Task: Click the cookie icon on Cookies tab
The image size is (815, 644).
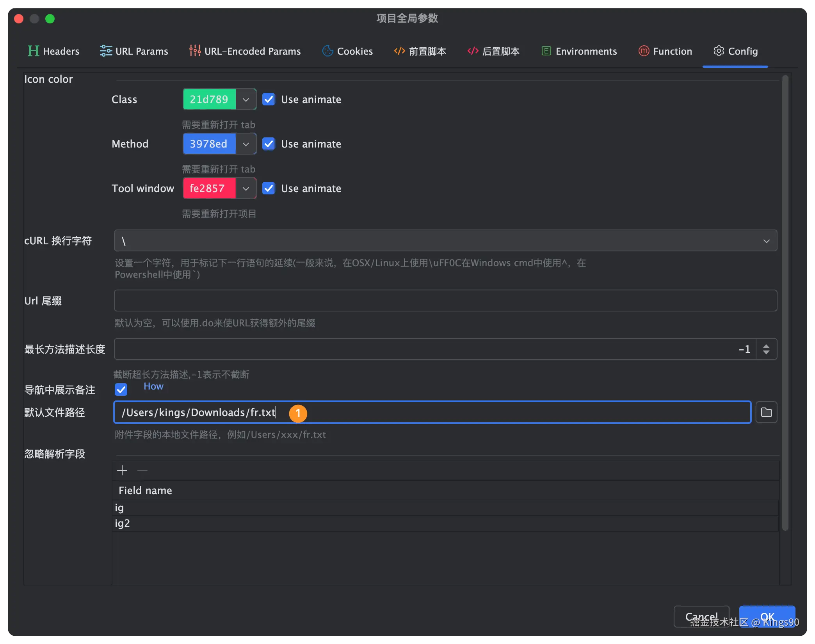Action: point(327,51)
